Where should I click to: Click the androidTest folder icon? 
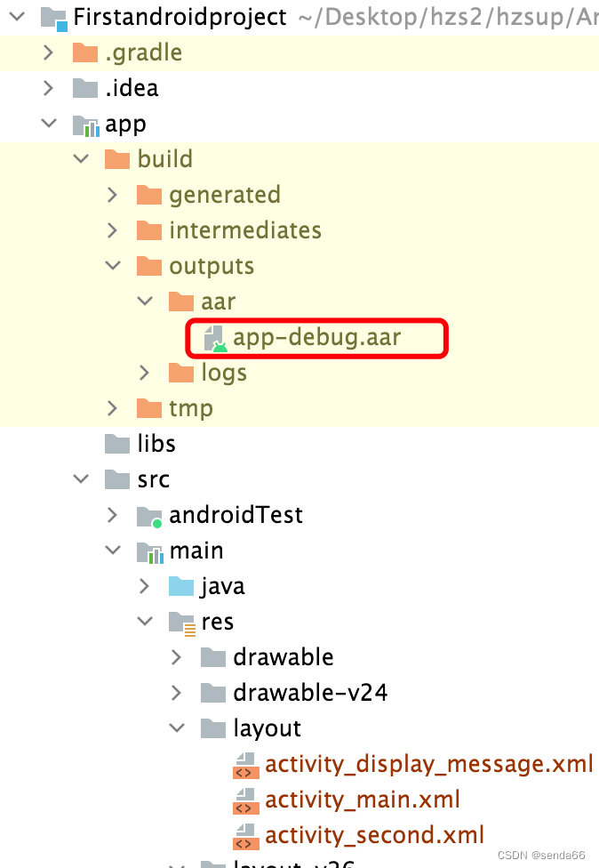click(x=149, y=516)
